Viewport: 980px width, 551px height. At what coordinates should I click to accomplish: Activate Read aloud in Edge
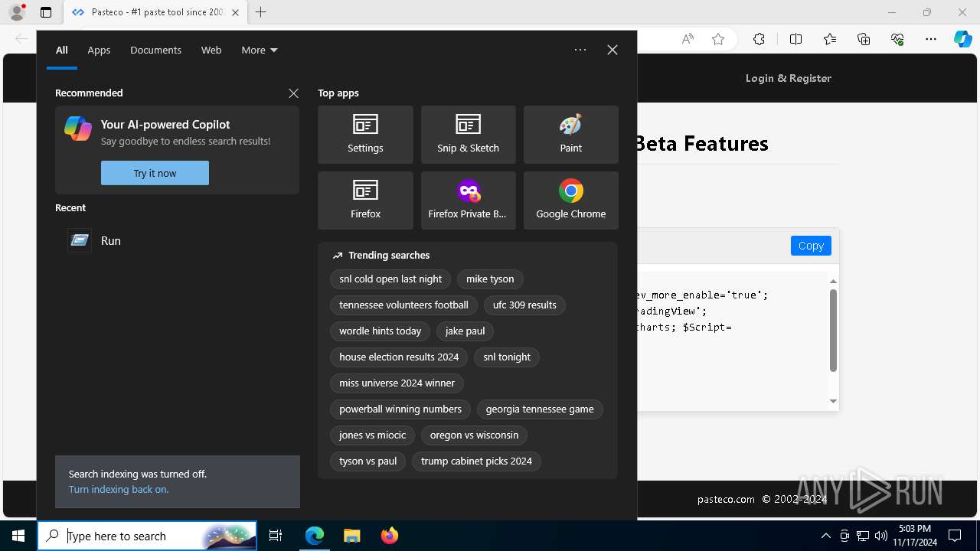click(688, 39)
